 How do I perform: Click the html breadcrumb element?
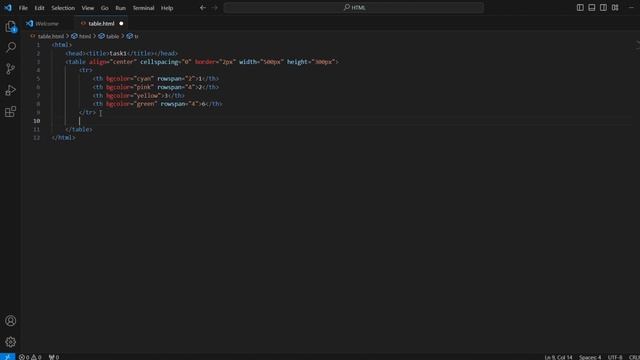pos(84,36)
